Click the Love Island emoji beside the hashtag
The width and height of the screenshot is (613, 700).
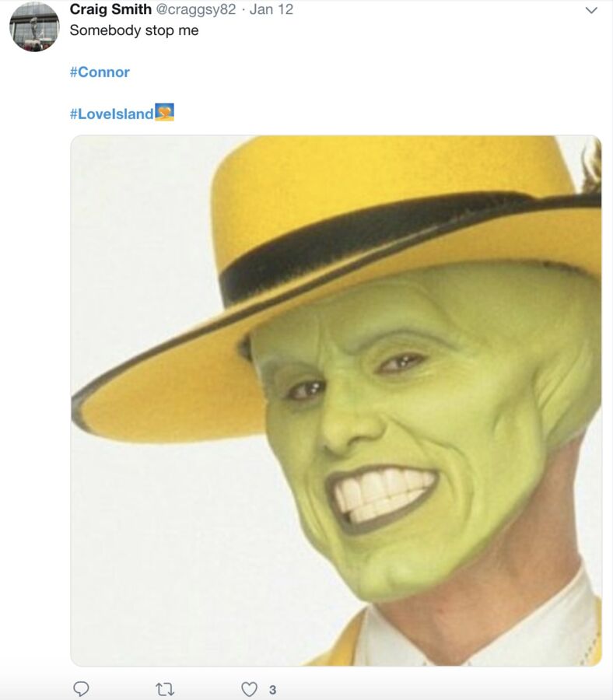pyautogui.click(x=164, y=113)
